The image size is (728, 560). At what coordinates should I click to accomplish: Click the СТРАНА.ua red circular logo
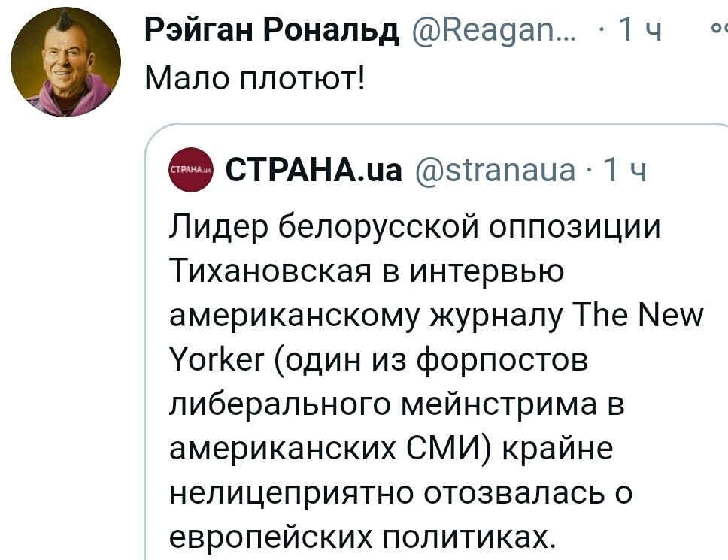click(x=190, y=169)
